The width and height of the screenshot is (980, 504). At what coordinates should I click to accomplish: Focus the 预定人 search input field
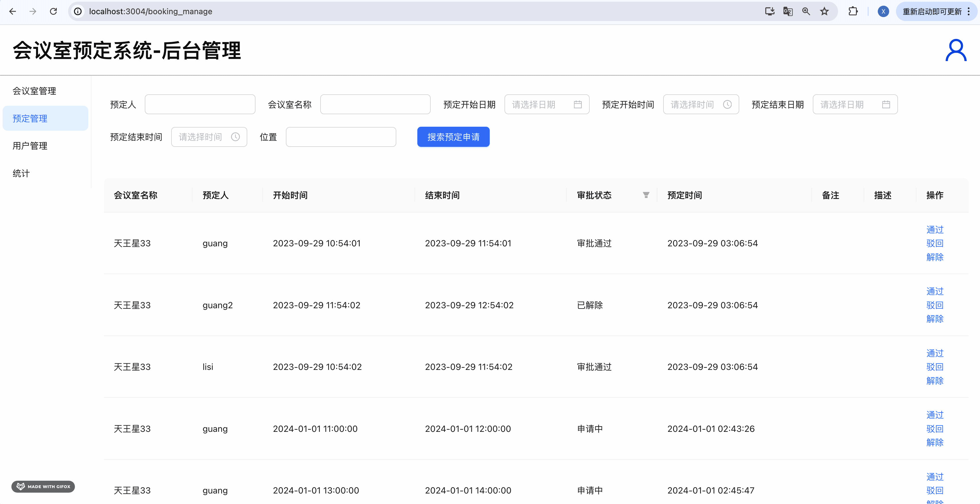pyautogui.click(x=200, y=104)
